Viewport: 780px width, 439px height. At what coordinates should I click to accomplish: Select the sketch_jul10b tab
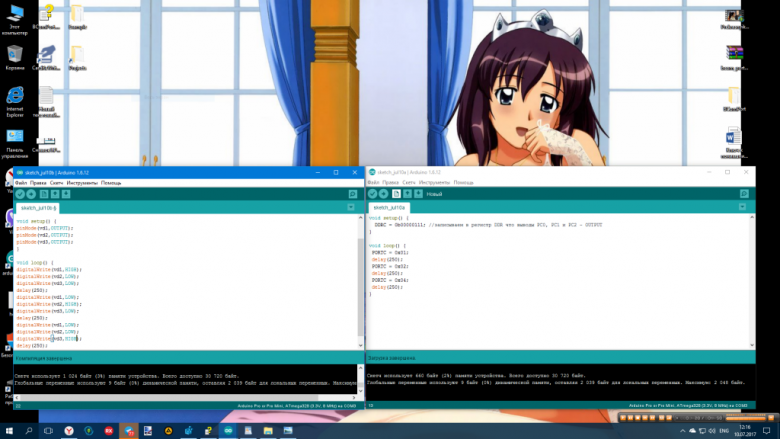[x=38, y=208]
